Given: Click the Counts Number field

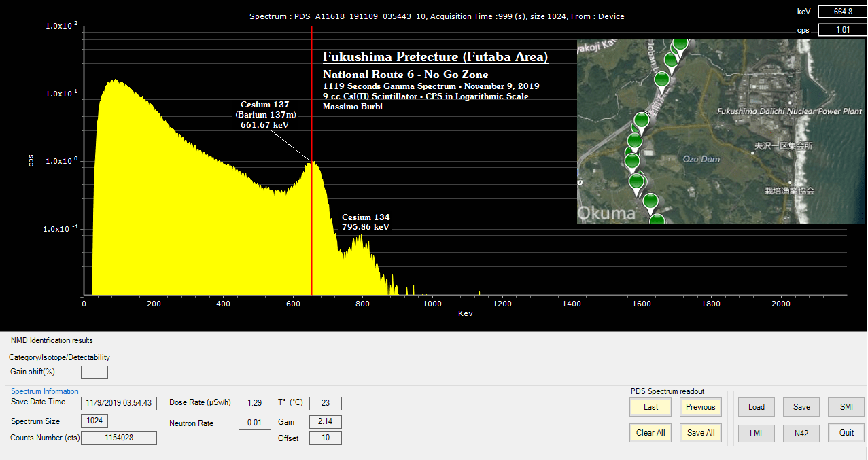Looking at the screenshot, I should coord(118,438).
